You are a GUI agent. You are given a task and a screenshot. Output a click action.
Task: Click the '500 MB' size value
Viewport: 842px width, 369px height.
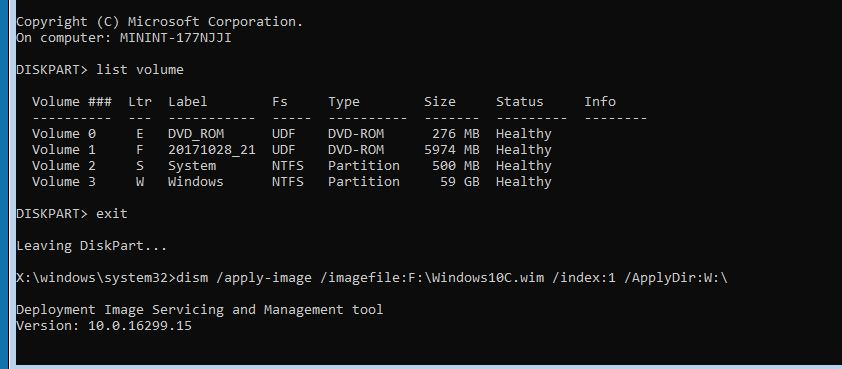click(456, 165)
